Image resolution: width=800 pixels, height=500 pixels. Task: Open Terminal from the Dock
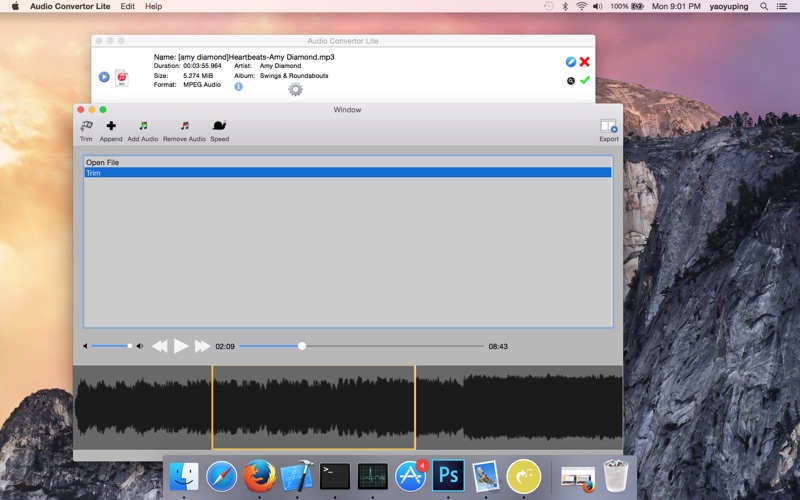335,476
